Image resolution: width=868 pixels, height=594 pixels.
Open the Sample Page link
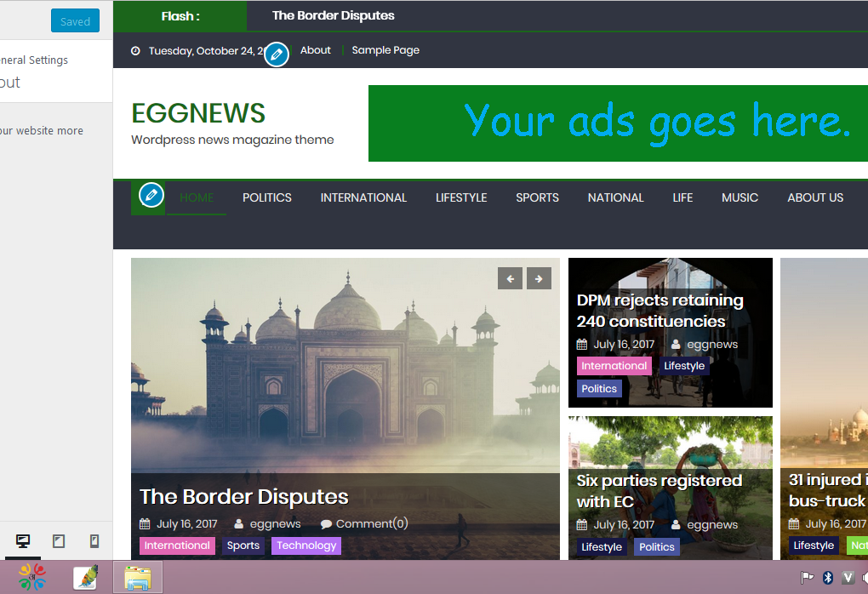point(385,50)
